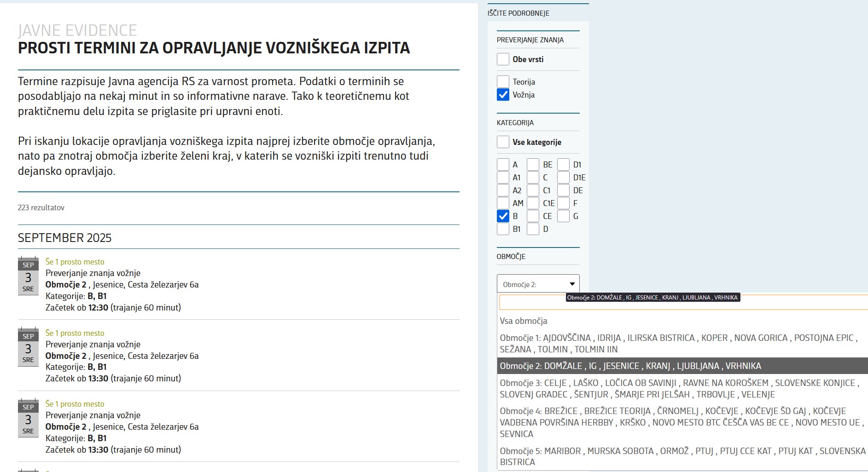Check category C1 checkbox
868x472 pixels.
click(533, 190)
